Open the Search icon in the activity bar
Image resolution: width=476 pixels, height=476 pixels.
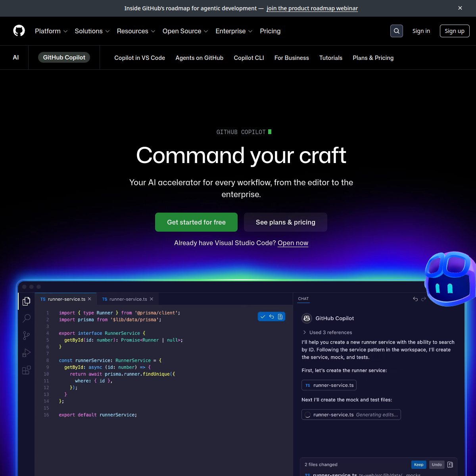point(26,319)
